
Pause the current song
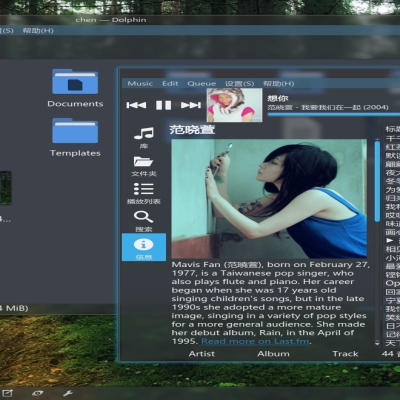pos(163,105)
